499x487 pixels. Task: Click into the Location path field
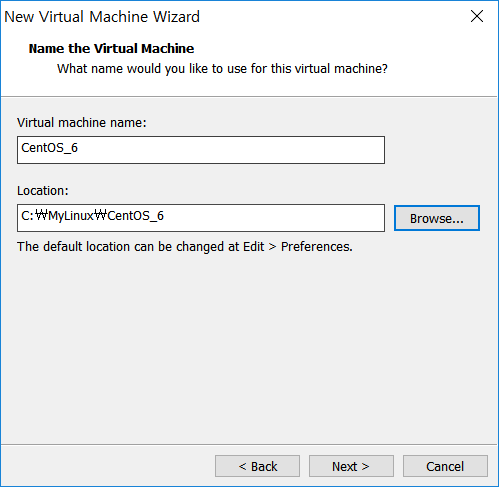pyautogui.click(x=201, y=218)
